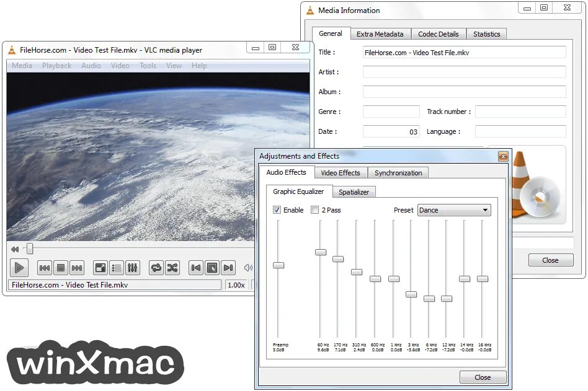Show the playlist icon
This screenshot has height=391, width=588.
(116, 268)
